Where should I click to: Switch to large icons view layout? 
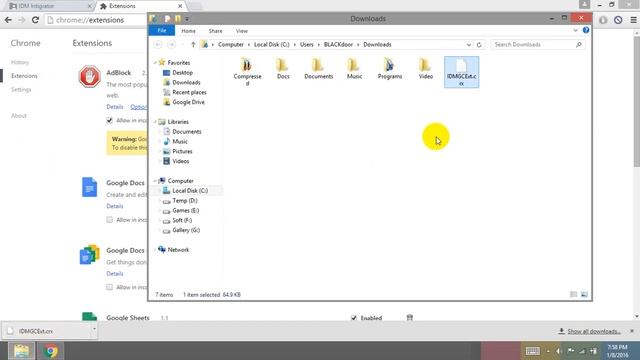click(x=584, y=294)
